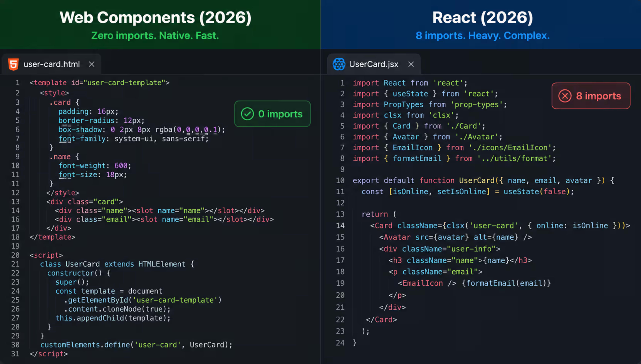Click the 'import { EmailIcon }' line
Image resolution: width=641 pixels, height=364 pixels.
pos(454,148)
